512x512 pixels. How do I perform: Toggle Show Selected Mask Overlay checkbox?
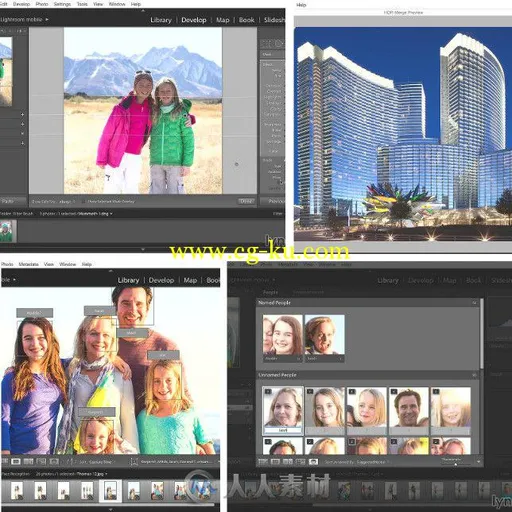83,201
